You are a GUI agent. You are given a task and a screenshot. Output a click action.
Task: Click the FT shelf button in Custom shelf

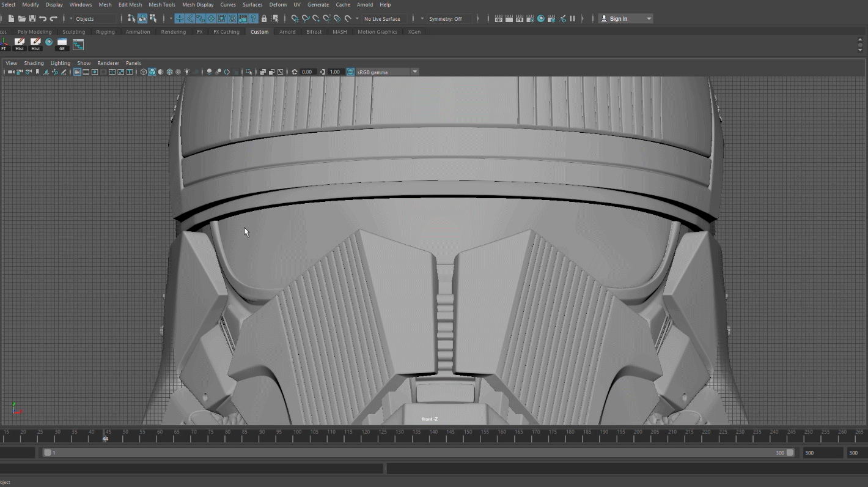[x=4, y=45]
